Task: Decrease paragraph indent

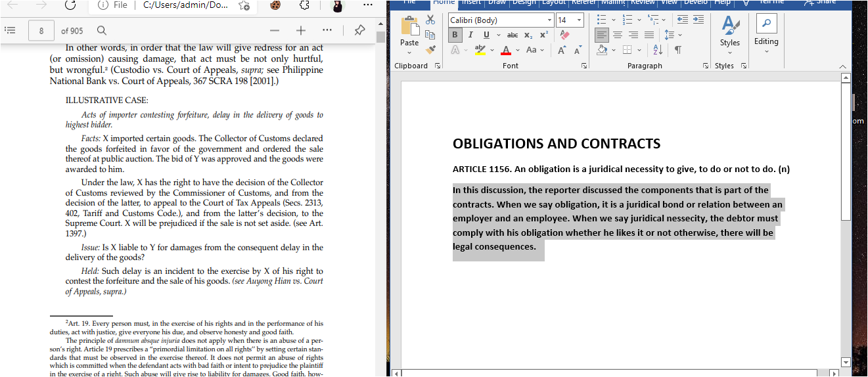Action: click(682, 20)
